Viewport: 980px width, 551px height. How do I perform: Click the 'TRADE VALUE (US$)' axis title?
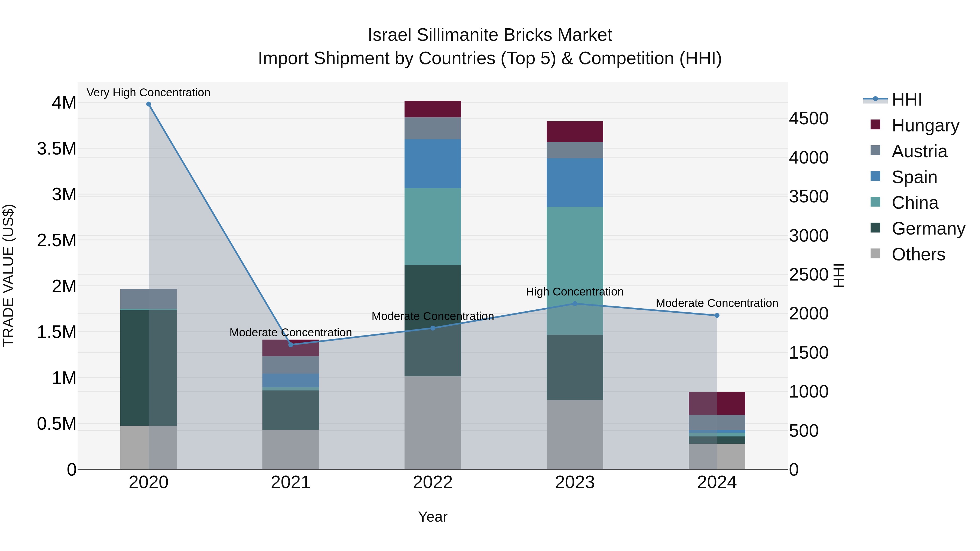tap(8, 275)
